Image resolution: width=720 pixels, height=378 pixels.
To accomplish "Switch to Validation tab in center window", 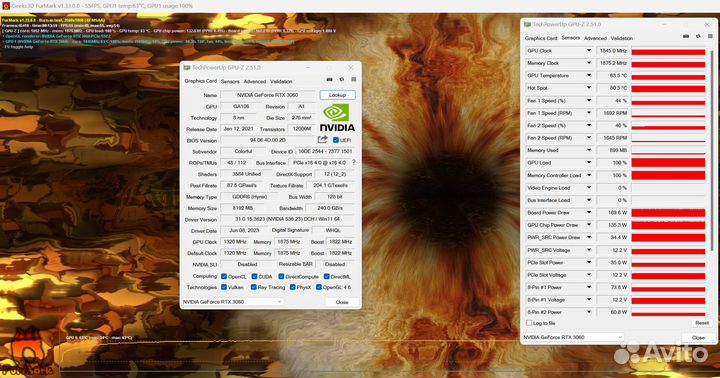I will point(281,81).
